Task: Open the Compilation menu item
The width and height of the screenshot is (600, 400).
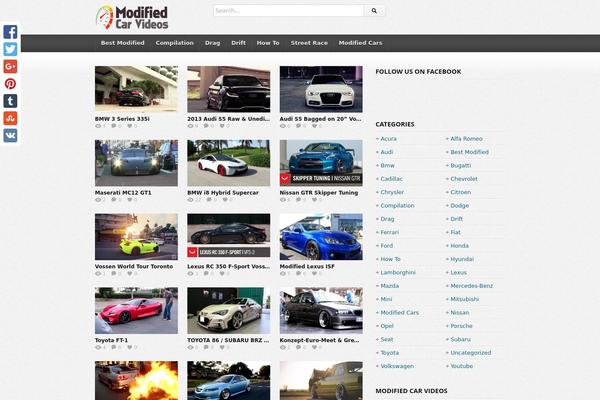Action: tap(174, 43)
